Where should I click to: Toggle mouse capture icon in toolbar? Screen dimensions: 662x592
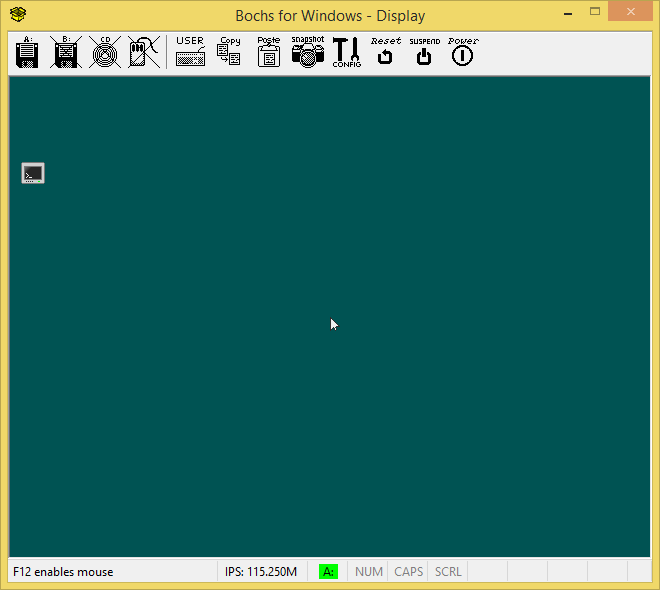[x=144, y=53]
